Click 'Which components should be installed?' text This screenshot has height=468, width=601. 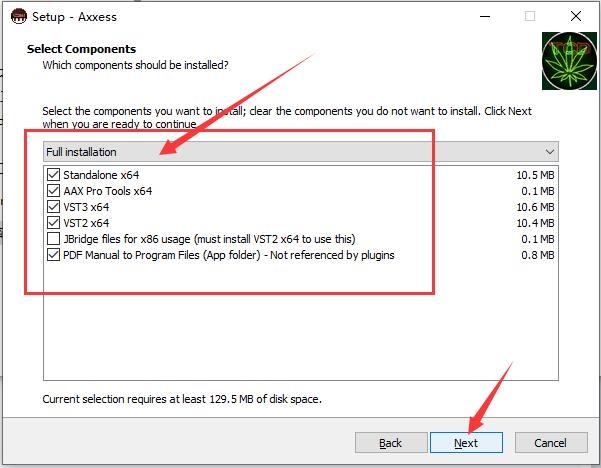[x=135, y=65]
